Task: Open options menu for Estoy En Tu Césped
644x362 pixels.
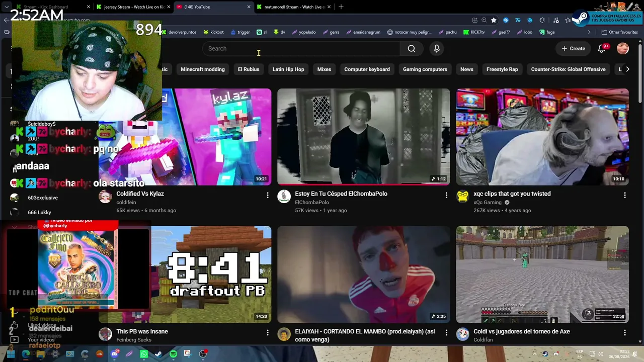Action: (446, 195)
